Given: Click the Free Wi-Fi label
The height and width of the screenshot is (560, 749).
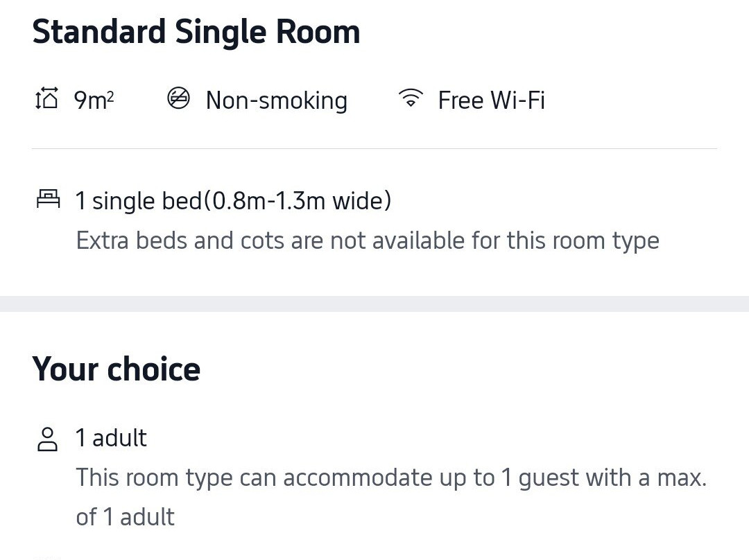Looking at the screenshot, I should (491, 100).
